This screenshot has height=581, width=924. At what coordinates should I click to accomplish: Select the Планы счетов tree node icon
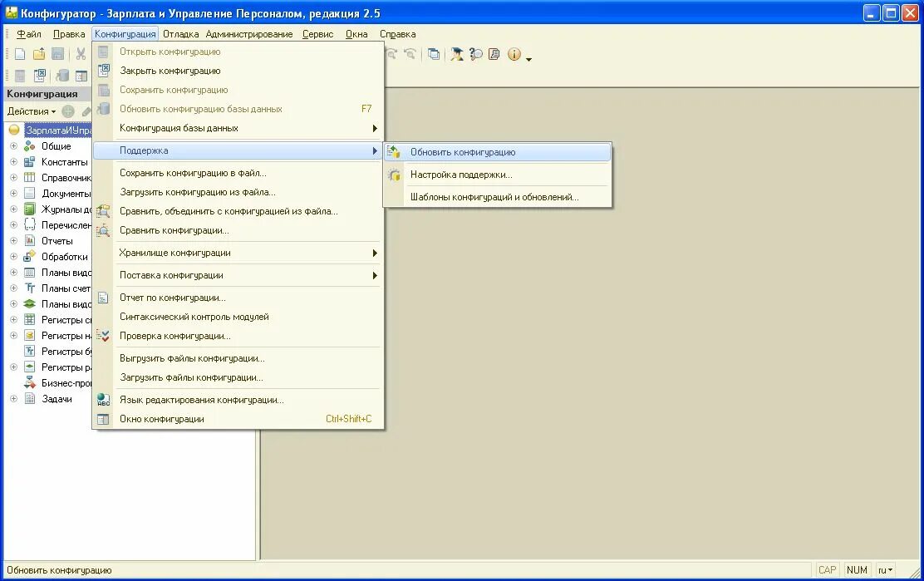click(29, 288)
